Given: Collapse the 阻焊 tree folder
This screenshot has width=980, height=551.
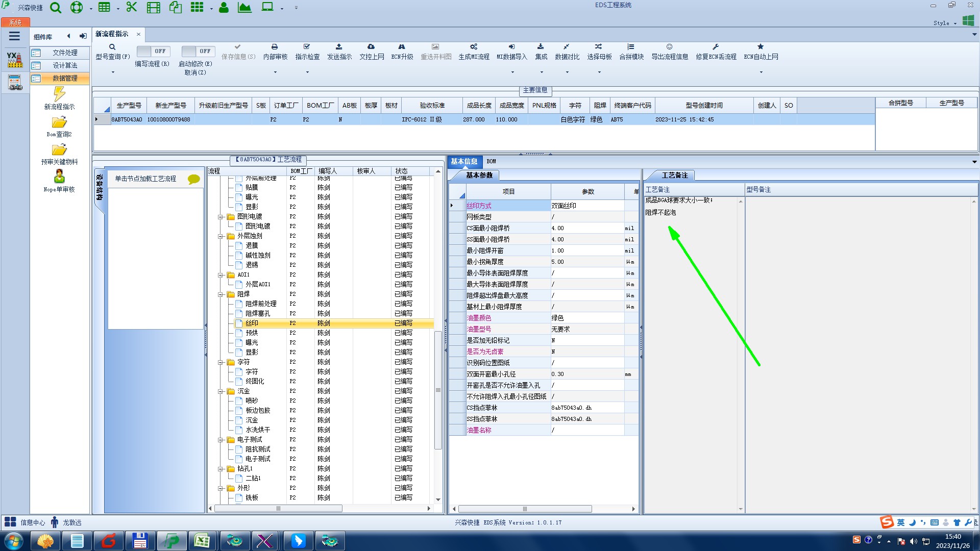Looking at the screenshot, I should [x=221, y=294].
